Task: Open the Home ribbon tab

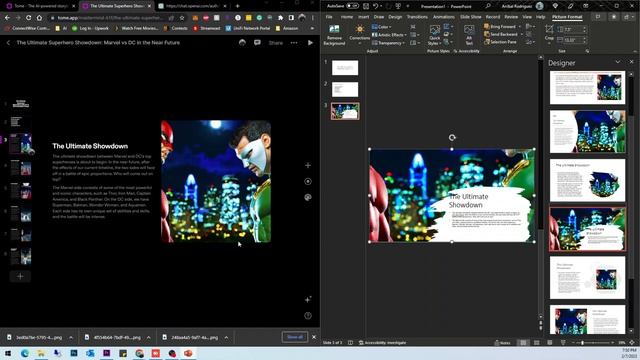Action: (x=347, y=17)
